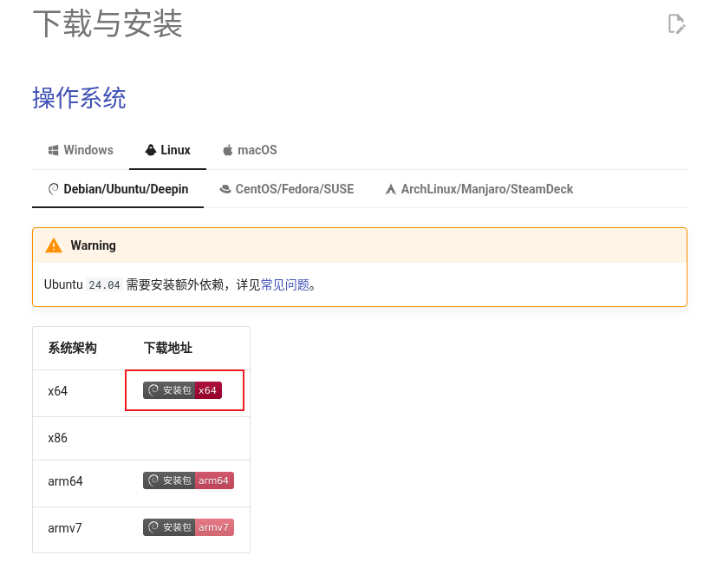Click the 24.04 version code label
This screenshot has height=588, width=710.
pos(104,285)
